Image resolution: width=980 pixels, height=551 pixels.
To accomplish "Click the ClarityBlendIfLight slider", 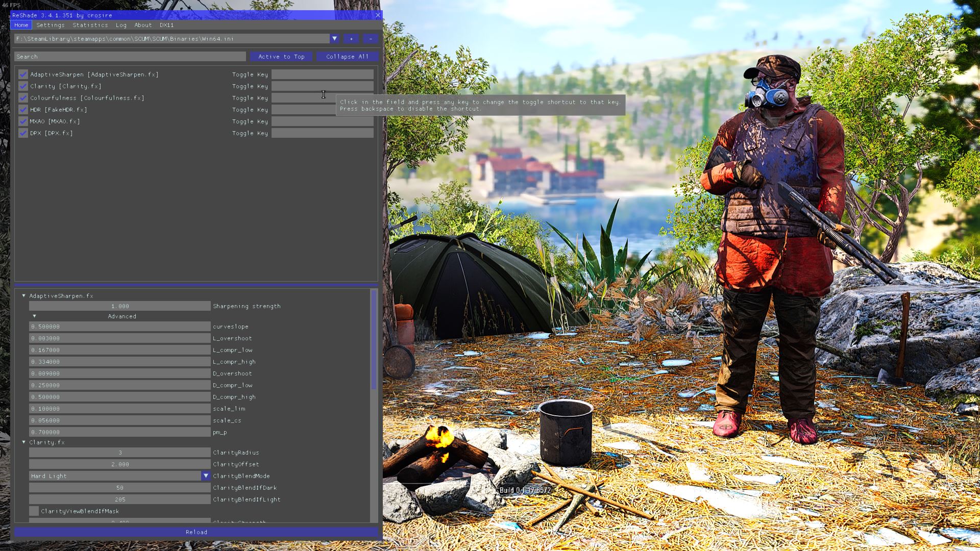I will (119, 499).
